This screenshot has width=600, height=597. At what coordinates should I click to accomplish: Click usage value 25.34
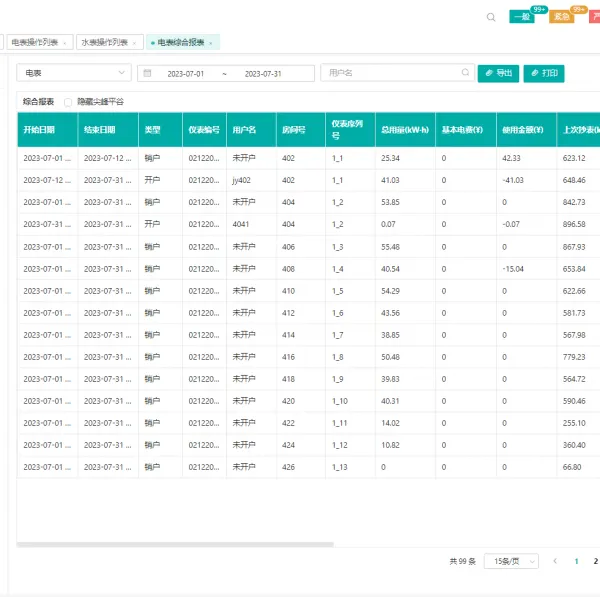[390, 158]
